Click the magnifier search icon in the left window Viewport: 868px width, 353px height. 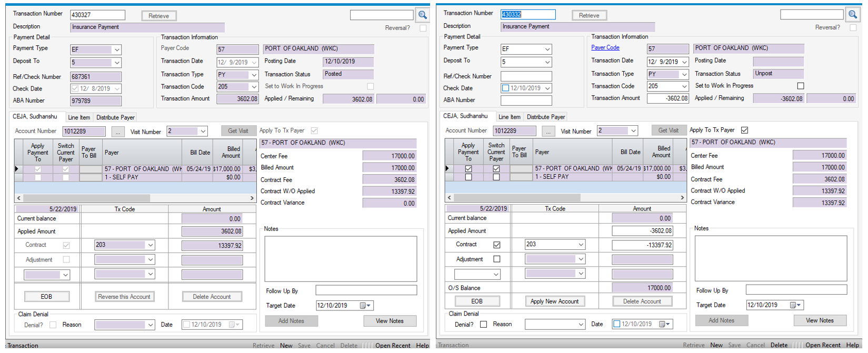pos(422,15)
